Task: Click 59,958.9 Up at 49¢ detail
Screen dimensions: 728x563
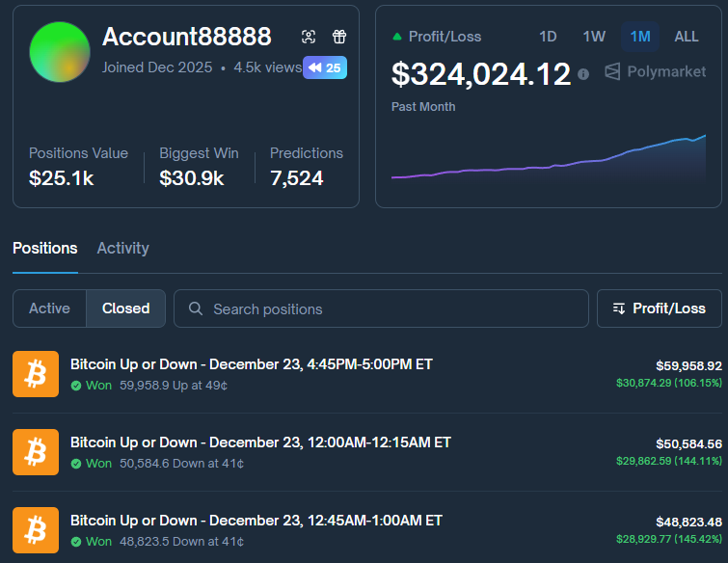Action: [x=174, y=386]
